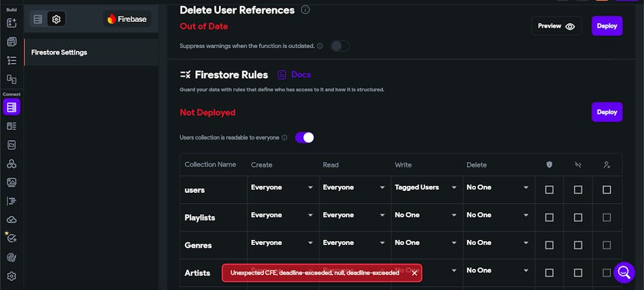The height and width of the screenshot is (290, 644).
Task: Disable users collection readable to everyone
Action: click(x=304, y=138)
